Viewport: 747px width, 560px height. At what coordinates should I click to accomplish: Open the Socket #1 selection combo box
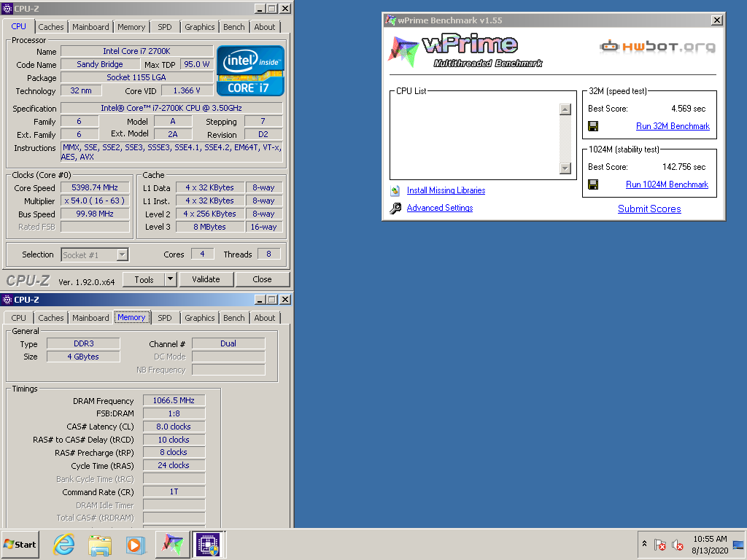click(94, 254)
